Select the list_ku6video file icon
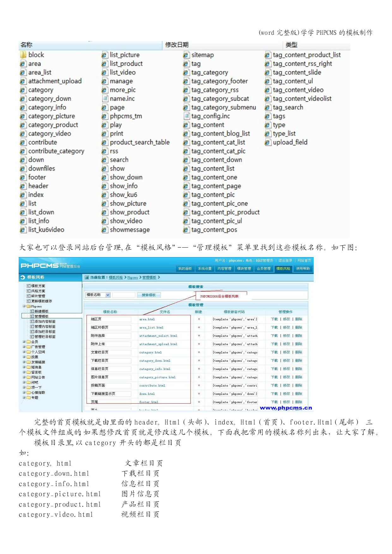This screenshot has height=554, width=392. [x=23, y=230]
